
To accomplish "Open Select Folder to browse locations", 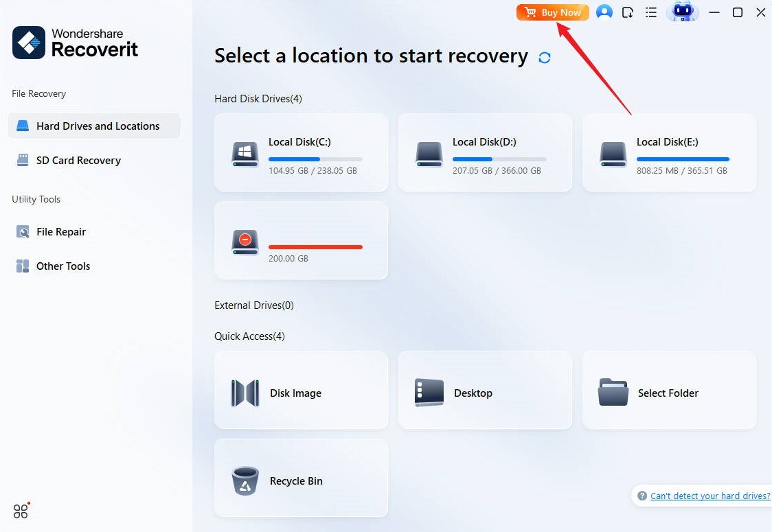I will point(668,390).
